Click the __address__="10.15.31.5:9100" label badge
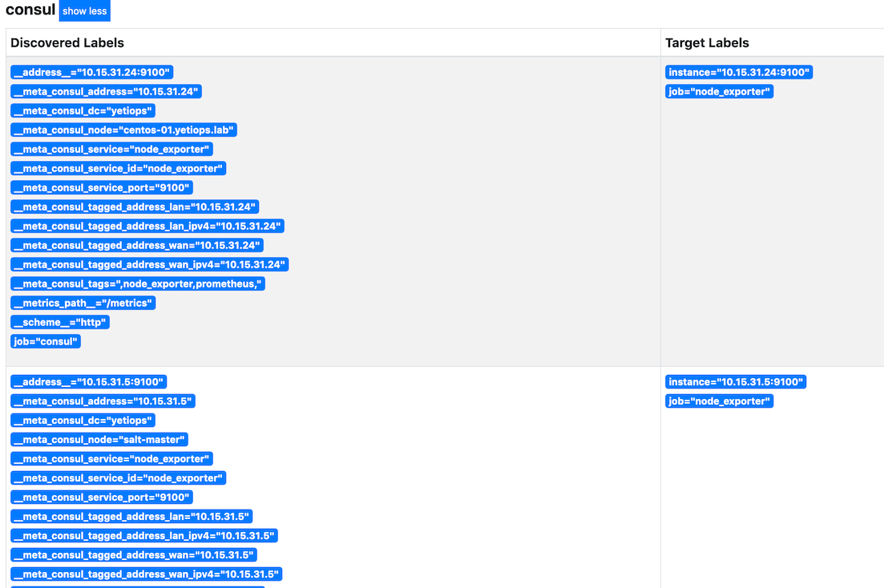 (87, 381)
